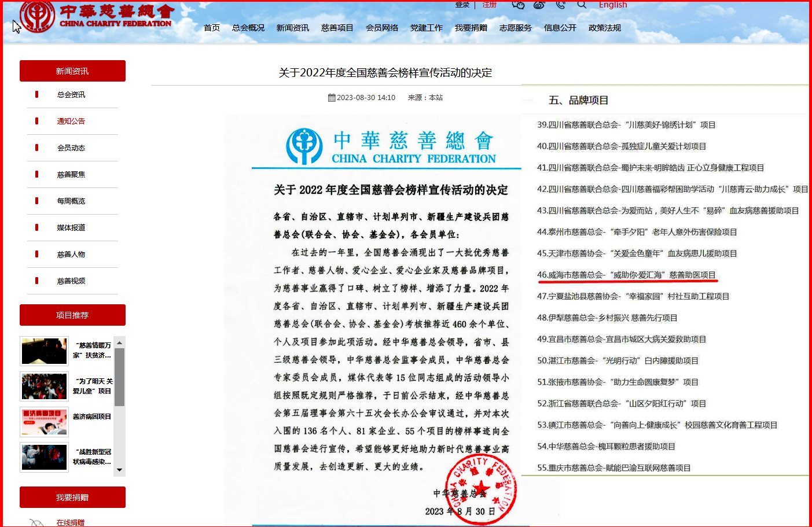This screenshot has width=812, height=527.
Task: Click the 善济病困项目 text link
Action: click(92, 417)
